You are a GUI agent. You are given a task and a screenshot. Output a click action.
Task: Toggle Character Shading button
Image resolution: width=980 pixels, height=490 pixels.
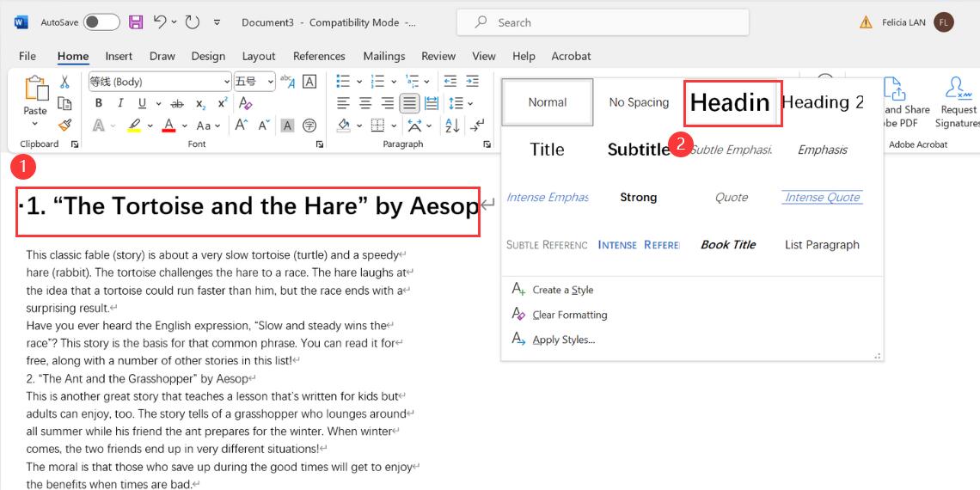pyautogui.click(x=287, y=126)
